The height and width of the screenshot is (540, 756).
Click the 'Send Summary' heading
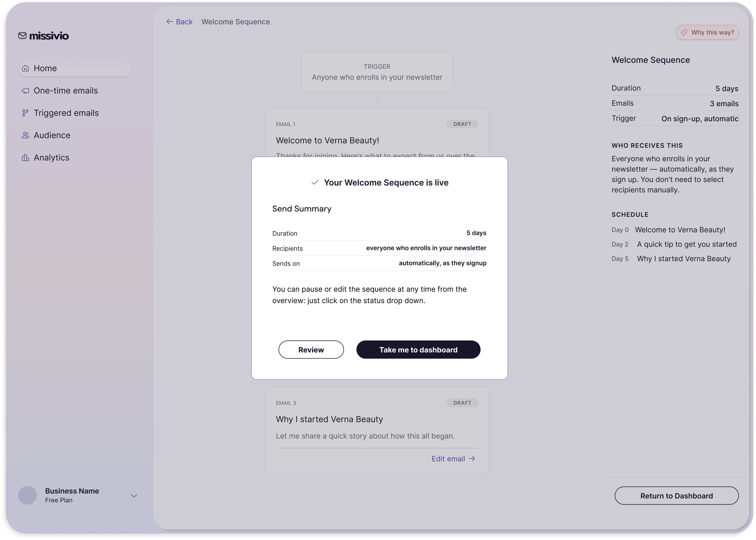coord(302,209)
